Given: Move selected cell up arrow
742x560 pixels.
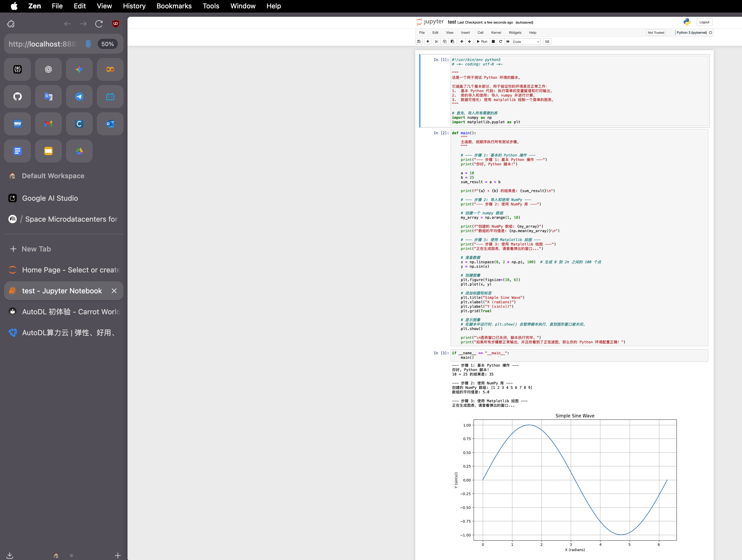Looking at the screenshot, I should [x=462, y=42].
